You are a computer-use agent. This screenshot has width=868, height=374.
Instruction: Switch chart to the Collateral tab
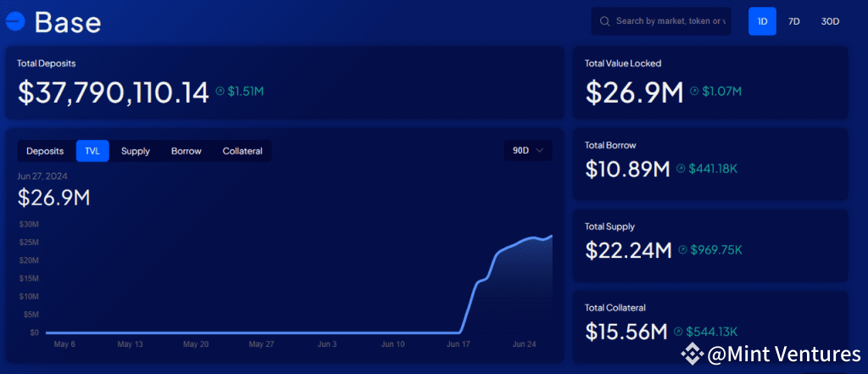[242, 151]
